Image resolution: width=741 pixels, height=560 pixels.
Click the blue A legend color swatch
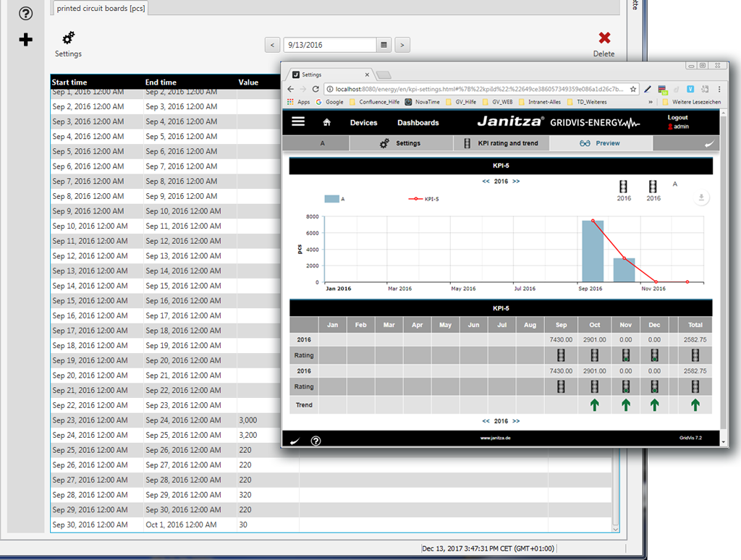pos(331,198)
